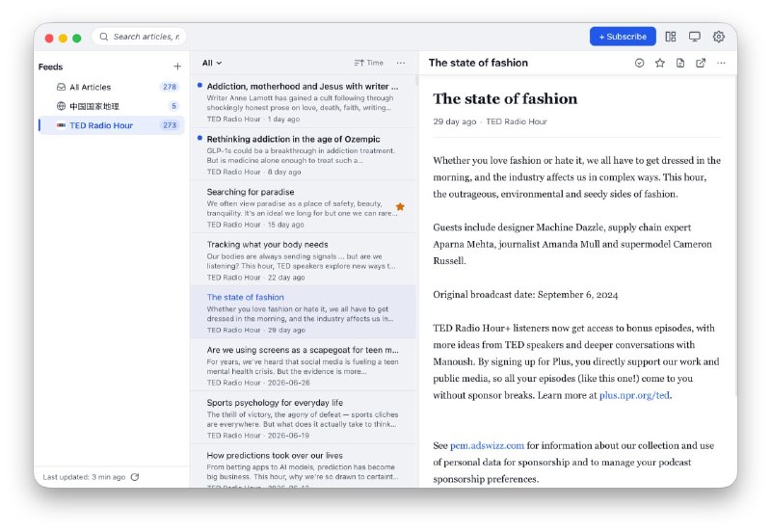Click the search articles field
Image resolution: width=771 pixels, height=532 pixels.
coord(139,37)
